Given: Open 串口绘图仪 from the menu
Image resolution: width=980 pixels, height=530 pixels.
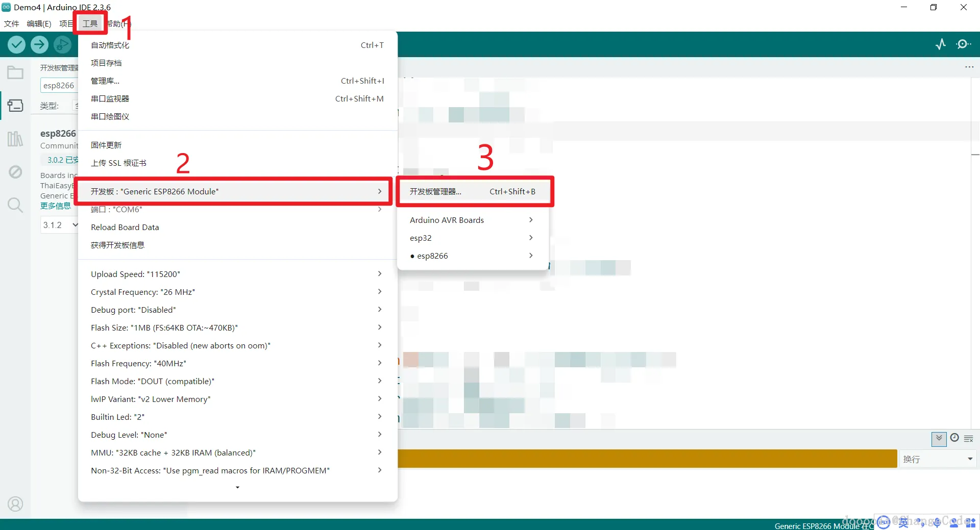Looking at the screenshot, I should [238, 117].
